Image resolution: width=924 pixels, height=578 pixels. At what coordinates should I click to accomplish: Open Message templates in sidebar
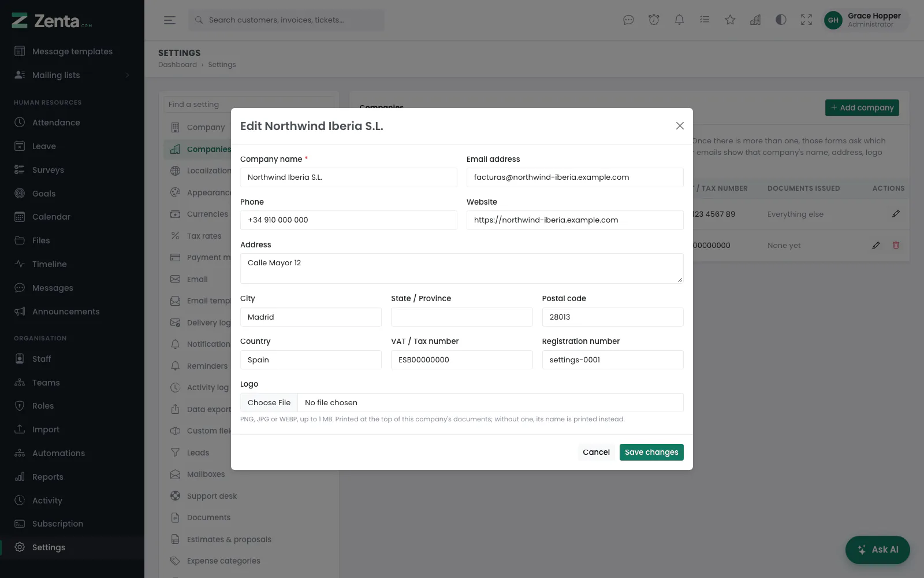[x=72, y=51]
